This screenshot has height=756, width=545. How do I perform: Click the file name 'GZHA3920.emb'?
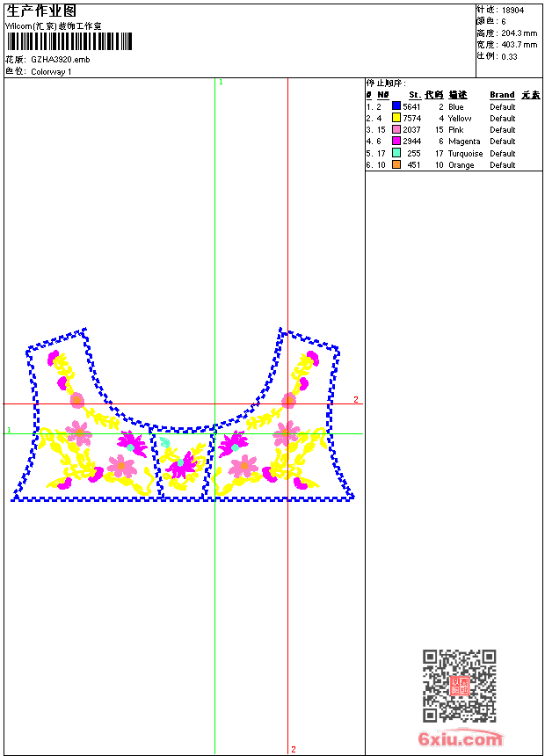[61, 59]
